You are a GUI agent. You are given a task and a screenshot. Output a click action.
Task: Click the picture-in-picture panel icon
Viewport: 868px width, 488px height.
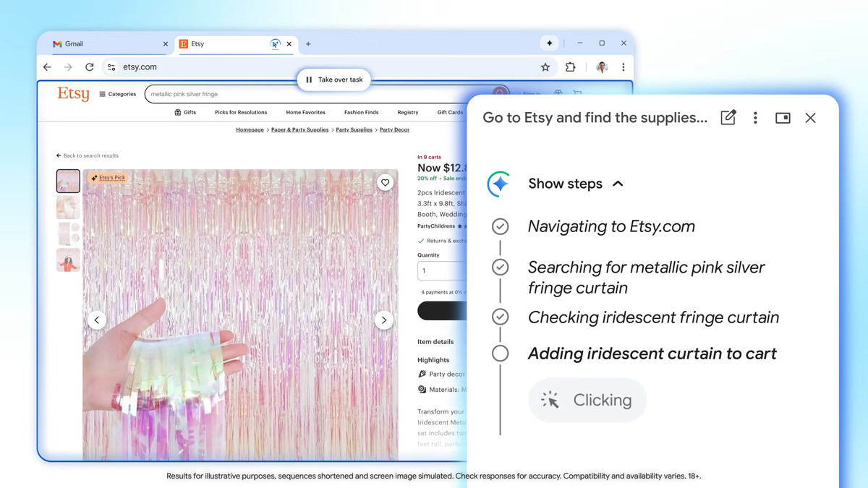[x=783, y=118]
